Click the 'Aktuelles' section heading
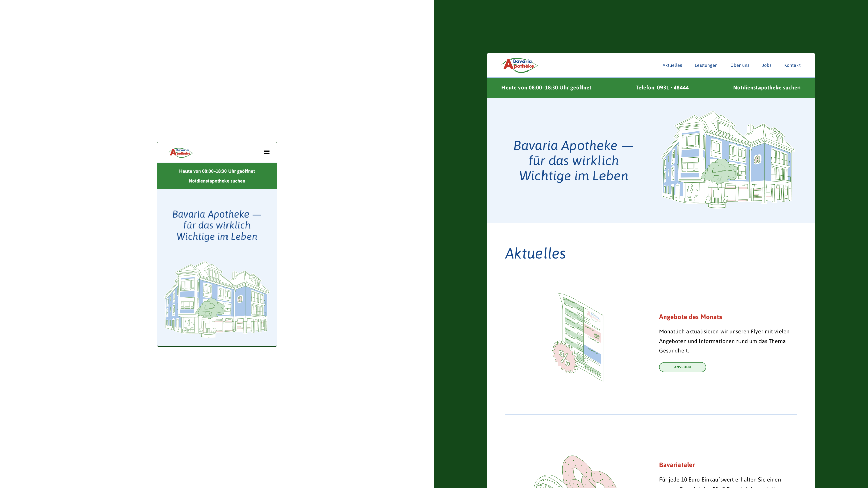 coord(535,253)
